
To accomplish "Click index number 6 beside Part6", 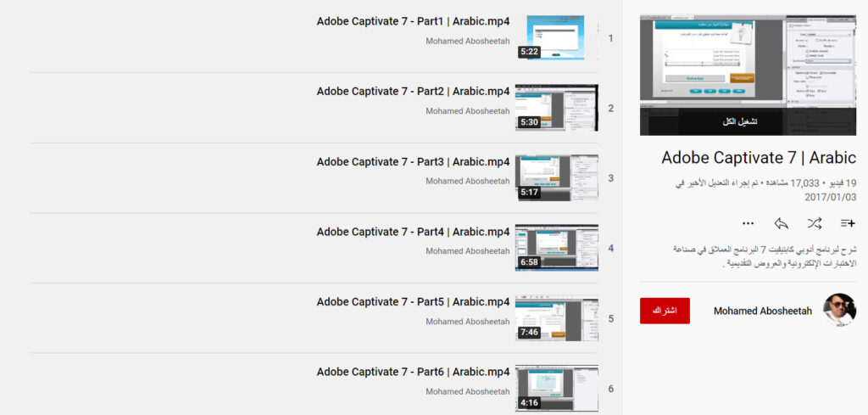I will click(x=610, y=389).
